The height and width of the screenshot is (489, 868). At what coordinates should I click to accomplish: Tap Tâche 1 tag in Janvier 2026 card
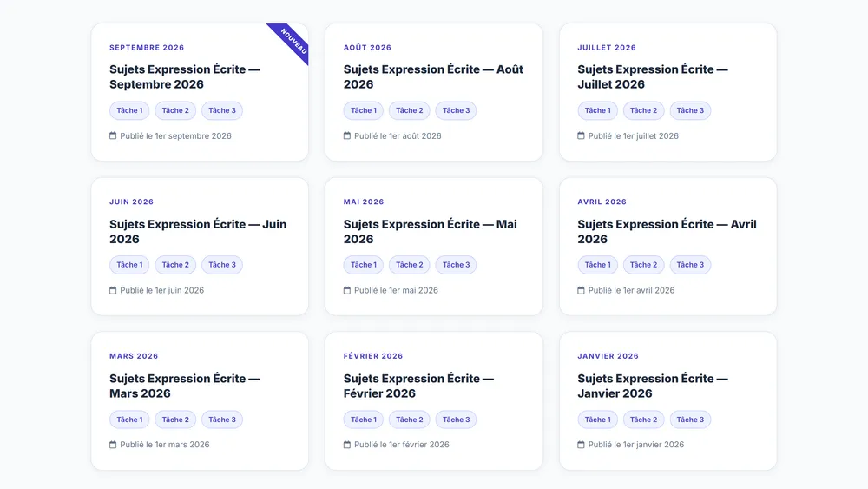[597, 420]
